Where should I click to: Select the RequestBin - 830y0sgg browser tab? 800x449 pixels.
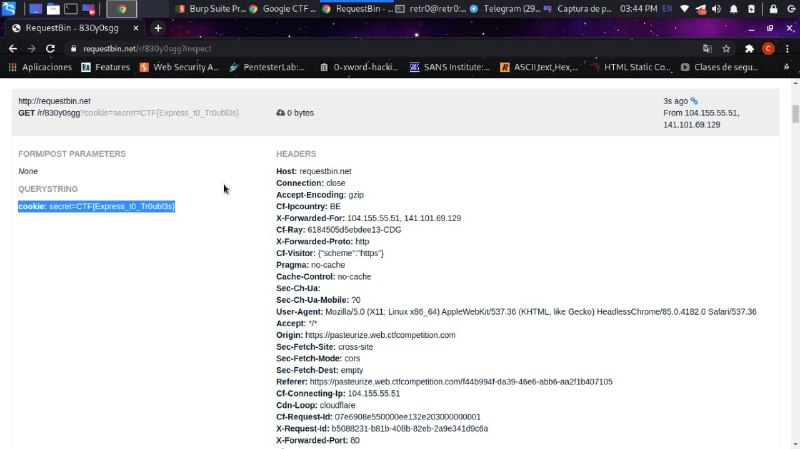(72, 28)
